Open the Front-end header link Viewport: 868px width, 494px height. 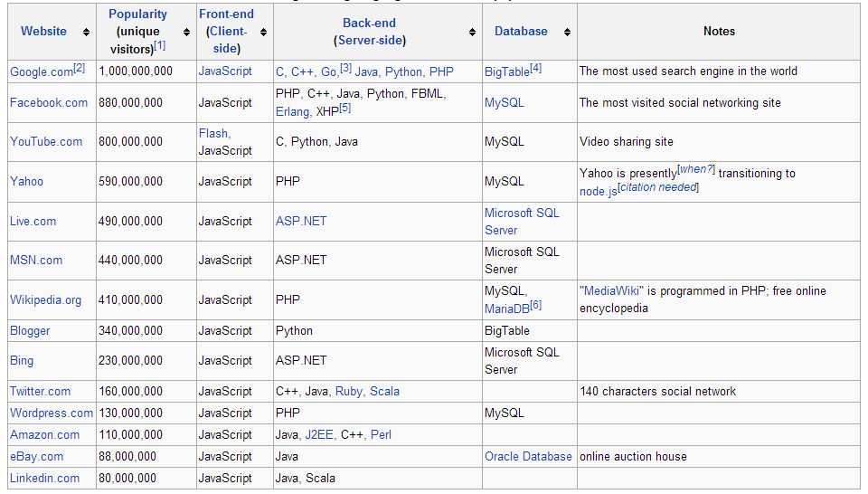pyautogui.click(x=226, y=14)
